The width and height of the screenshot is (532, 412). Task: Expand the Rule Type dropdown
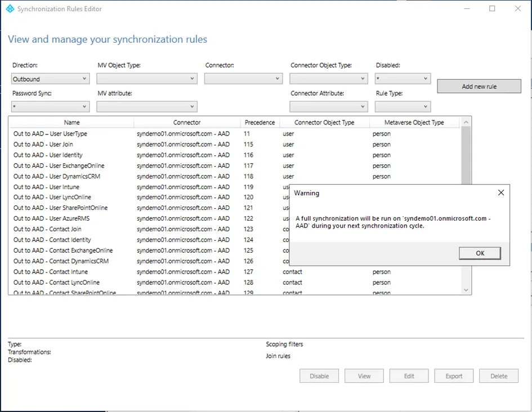pos(403,106)
